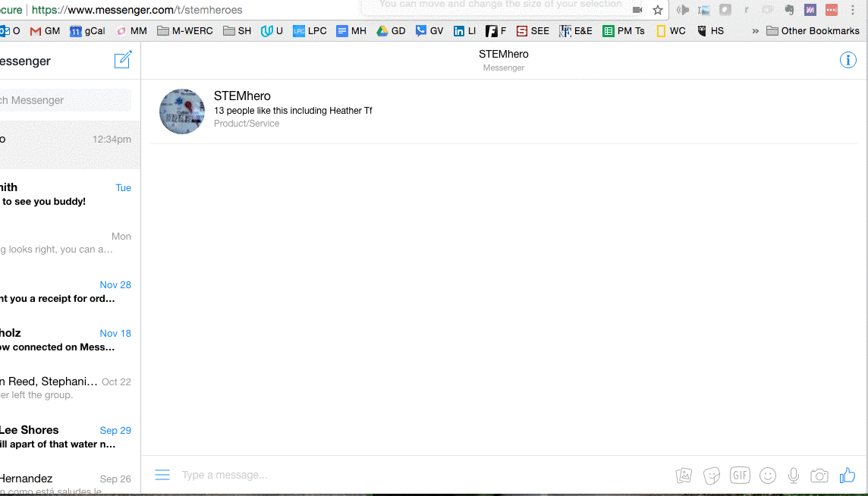Open the sticker picker

point(712,475)
